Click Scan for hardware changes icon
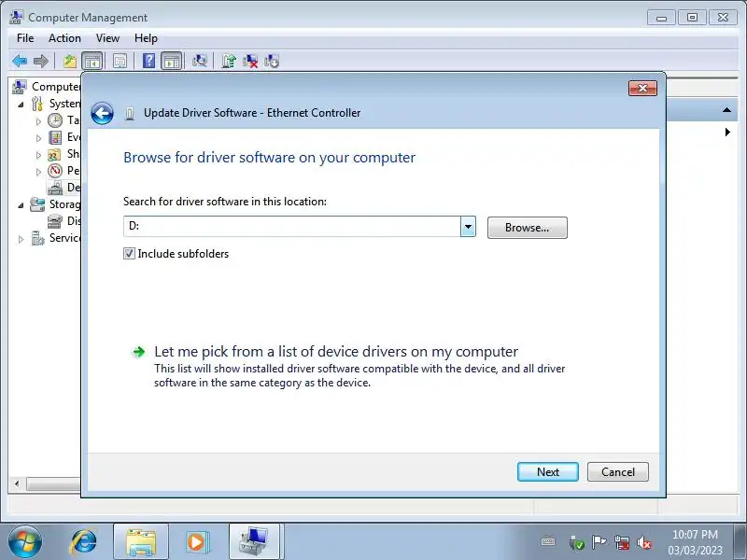 pyautogui.click(x=200, y=61)
